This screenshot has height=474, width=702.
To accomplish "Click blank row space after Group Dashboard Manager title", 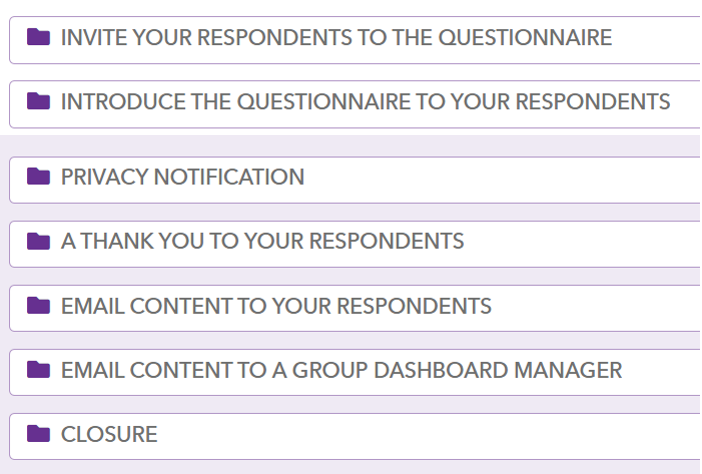I will 661,372.
